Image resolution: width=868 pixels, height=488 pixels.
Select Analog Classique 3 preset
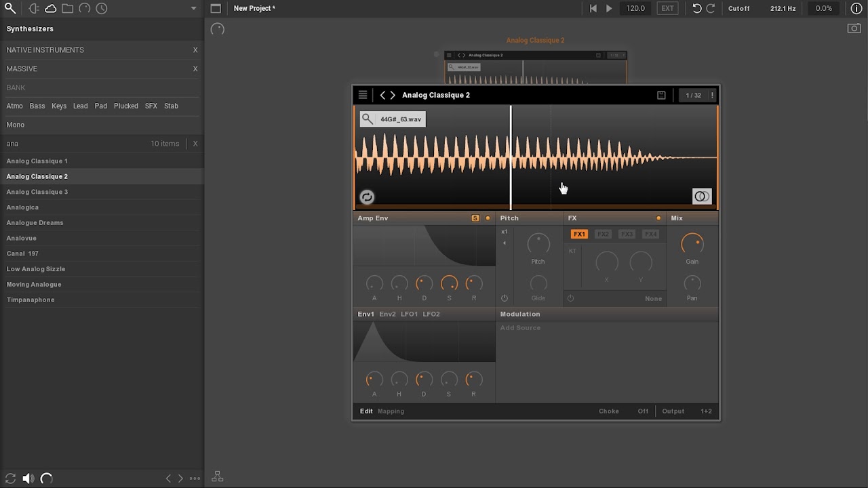click(x=102, y=192)
